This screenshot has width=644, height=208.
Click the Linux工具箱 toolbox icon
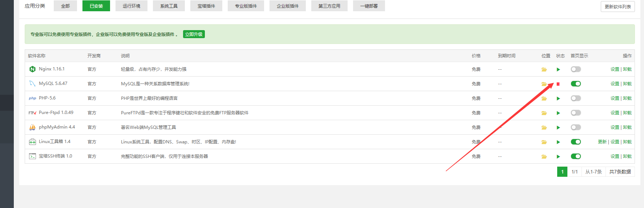pos(32,142)
